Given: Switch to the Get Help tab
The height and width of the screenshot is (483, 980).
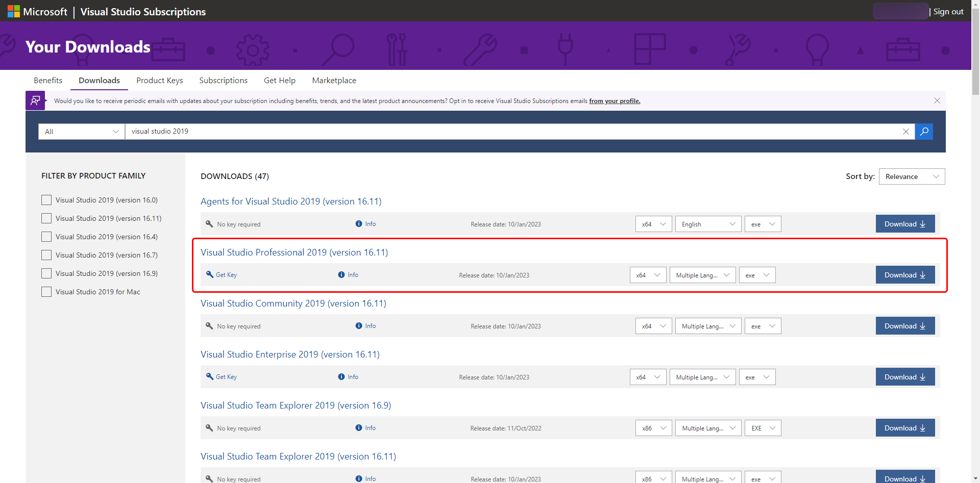Looking at the screenshot, I should (280, 81).
